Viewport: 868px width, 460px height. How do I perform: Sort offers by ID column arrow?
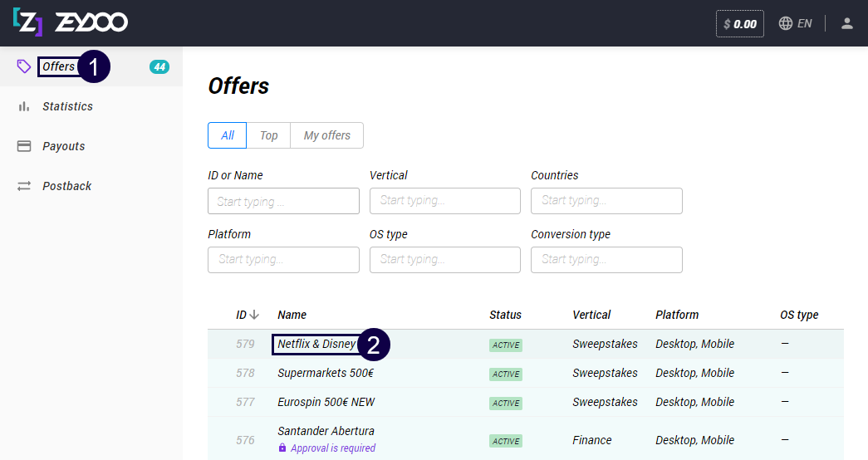254,315
